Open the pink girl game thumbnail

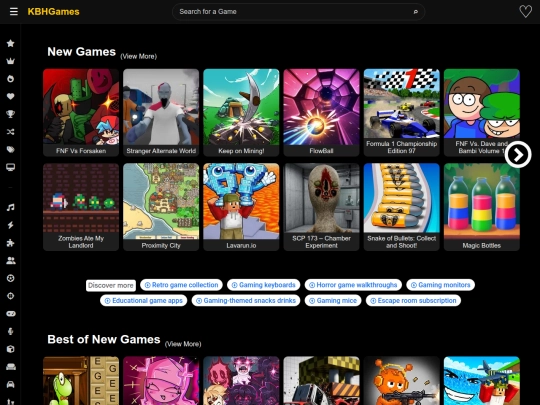161,381
